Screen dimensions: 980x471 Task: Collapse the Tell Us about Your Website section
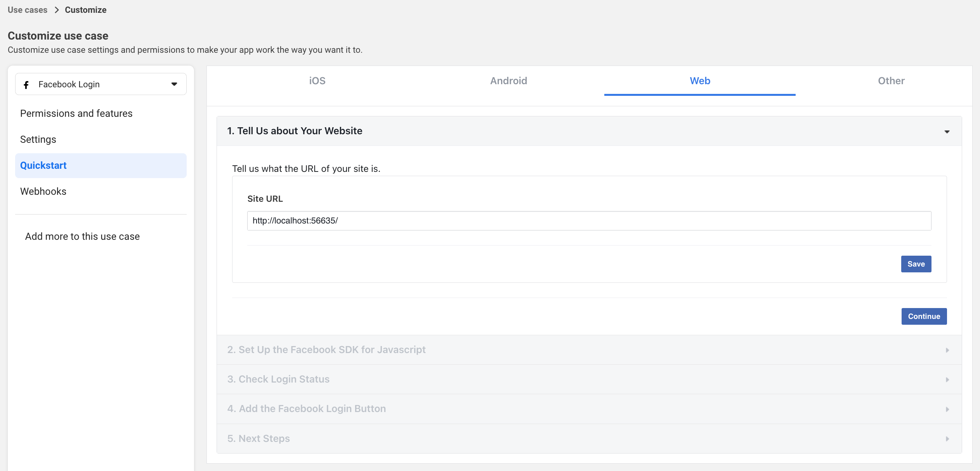pyautogui.click(x=947, y=131)
